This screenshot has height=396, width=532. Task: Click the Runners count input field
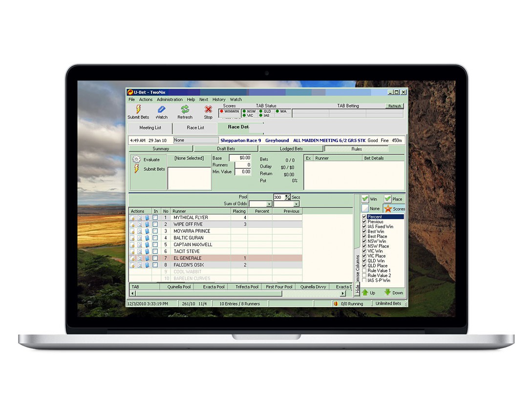243,165
